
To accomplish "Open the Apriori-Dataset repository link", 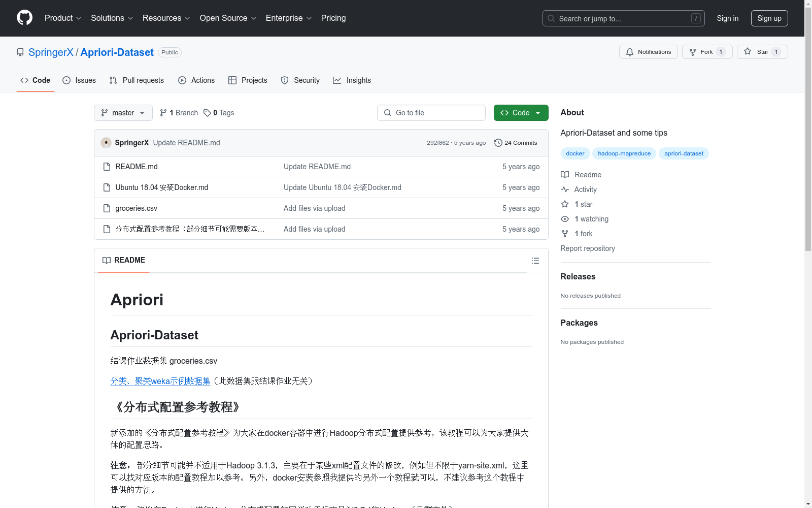I will coord(117,52).
